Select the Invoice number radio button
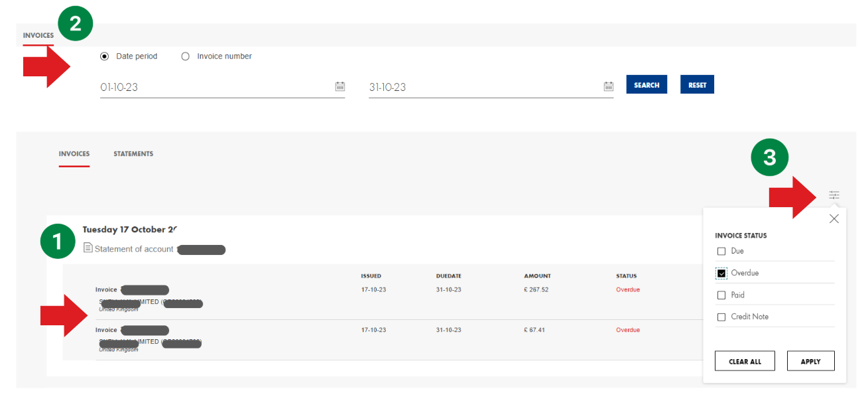The width and height of the screenshot is (868, 395). tap(186, 56)
